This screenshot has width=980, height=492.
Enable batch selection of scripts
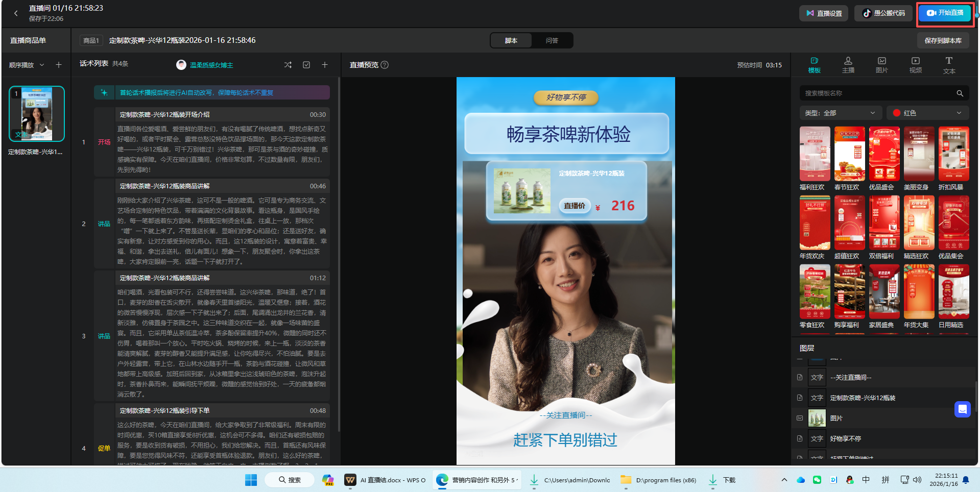point(306,65)
